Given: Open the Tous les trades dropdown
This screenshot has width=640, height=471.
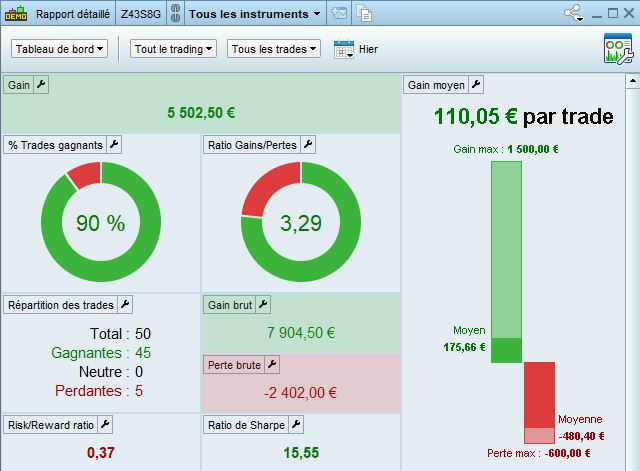Looking at the screenshot, I should (274, 49).
